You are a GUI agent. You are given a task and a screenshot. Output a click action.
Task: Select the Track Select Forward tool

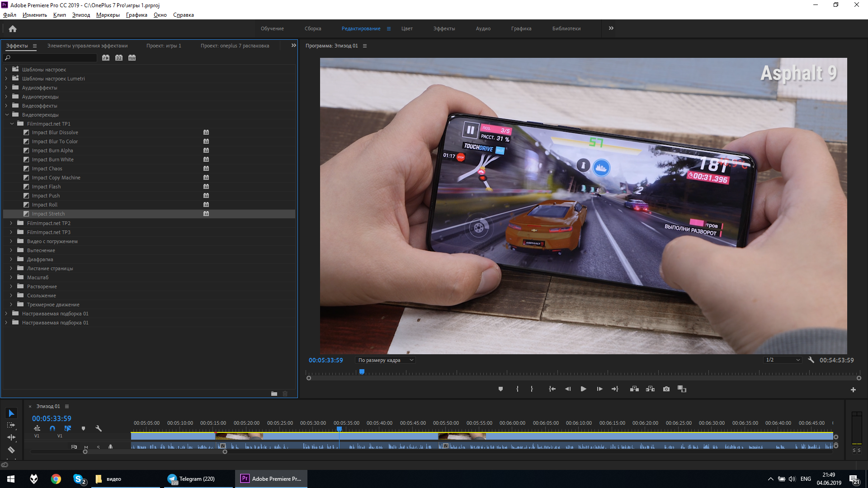coord(11,425)
